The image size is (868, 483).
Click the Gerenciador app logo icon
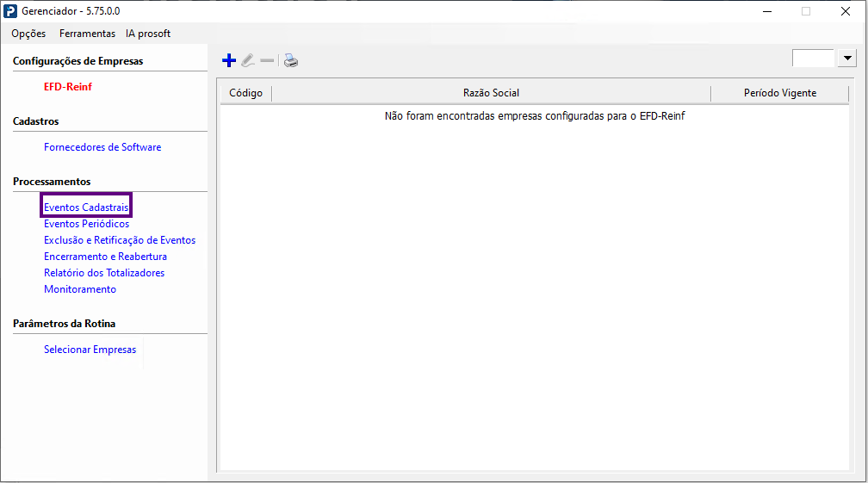pos(10,11)
